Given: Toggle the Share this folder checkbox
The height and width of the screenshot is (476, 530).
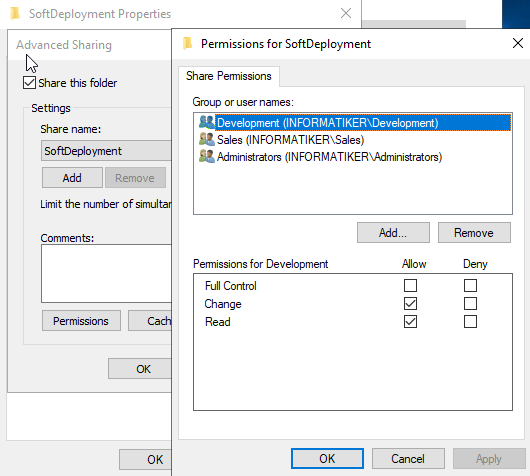Looking at the screenshot, I should [x=29, y=83].
